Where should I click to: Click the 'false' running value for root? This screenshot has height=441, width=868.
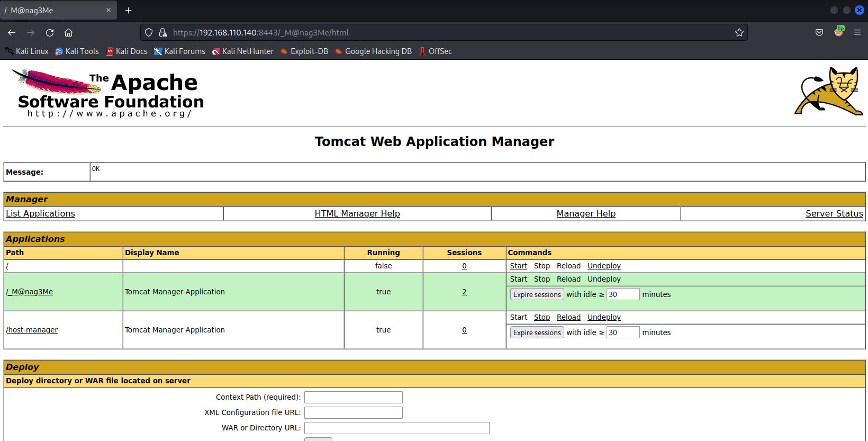pyautogui.click(x=383, y=266)
